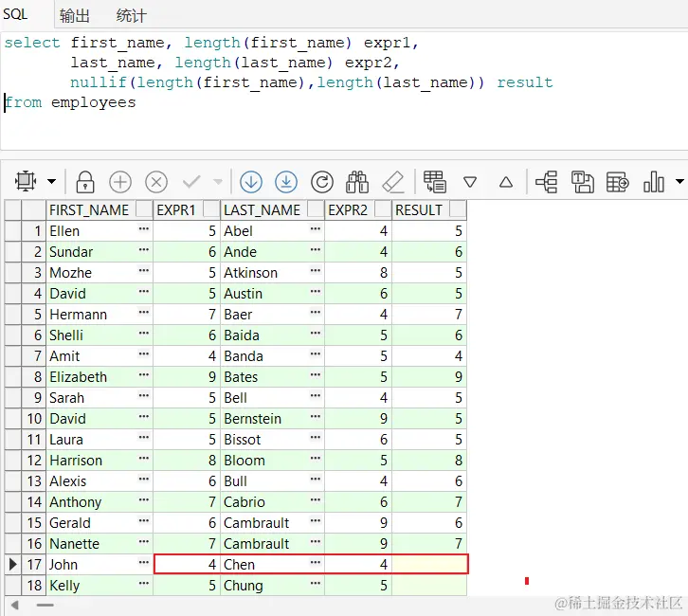Click the export query results grid icon

point(435,182)
